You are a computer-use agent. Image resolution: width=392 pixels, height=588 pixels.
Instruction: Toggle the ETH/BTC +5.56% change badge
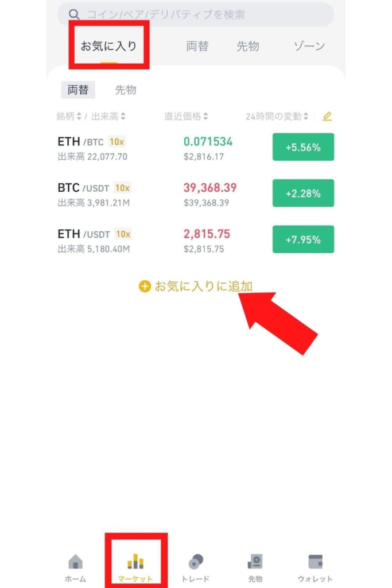tap(303, 147)
